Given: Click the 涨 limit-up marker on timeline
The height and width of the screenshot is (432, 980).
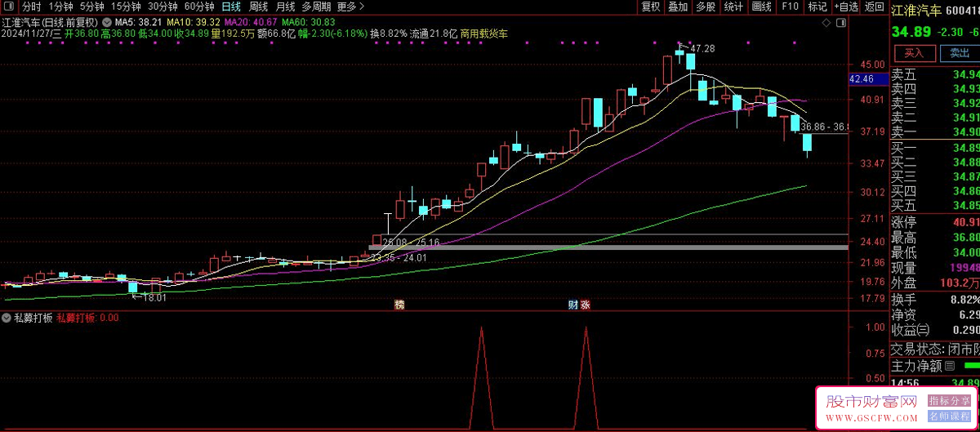Looking at the screenshot, I should [x=585, y=305].
